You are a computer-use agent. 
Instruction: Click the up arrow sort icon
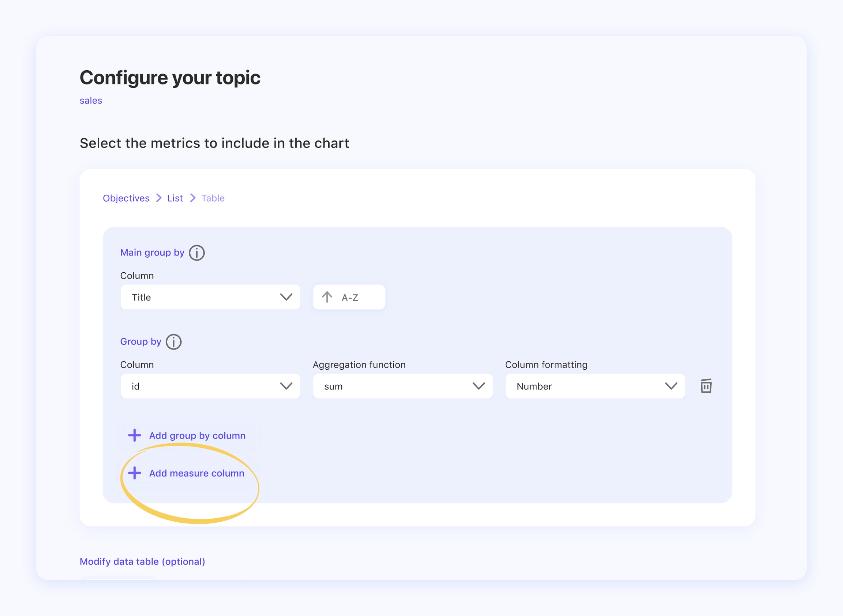327,297
